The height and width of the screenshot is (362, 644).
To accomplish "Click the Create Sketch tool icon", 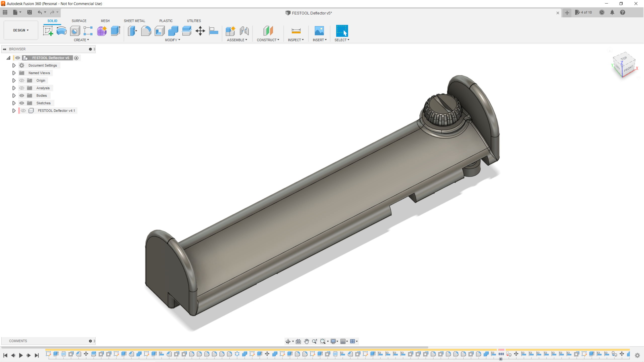I will pyautogui.click(x=48, y=31).
